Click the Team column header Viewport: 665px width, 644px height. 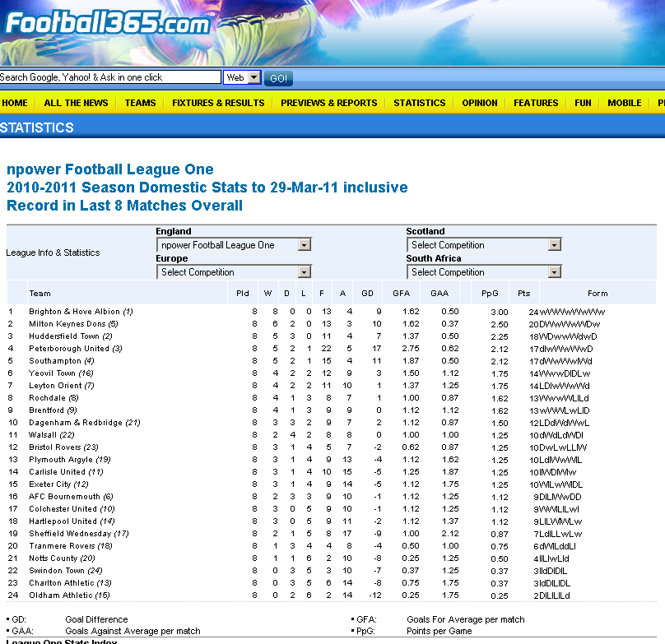[x=40, y=294]
